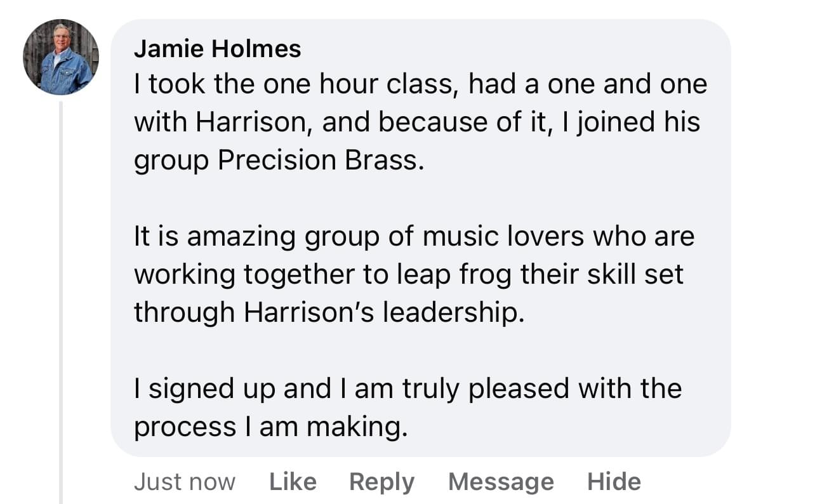815x504 pixels.
Task: Click the words "Precision Brass"
Action: pyautogui.click(x=319, y=161)
